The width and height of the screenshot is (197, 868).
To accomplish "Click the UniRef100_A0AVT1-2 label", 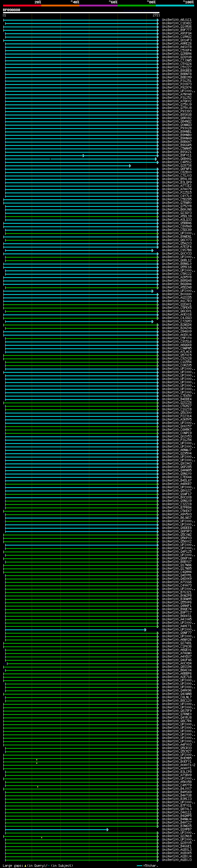I will tap(179, 765).
